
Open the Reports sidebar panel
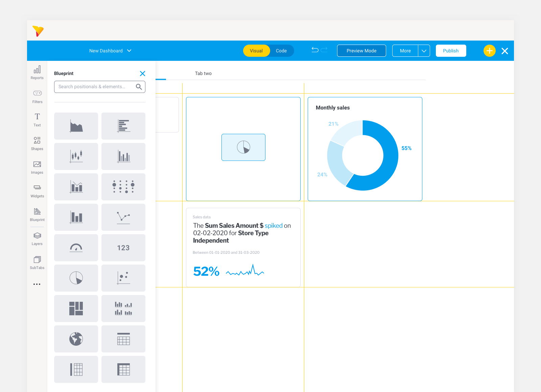tap(37, 72)
